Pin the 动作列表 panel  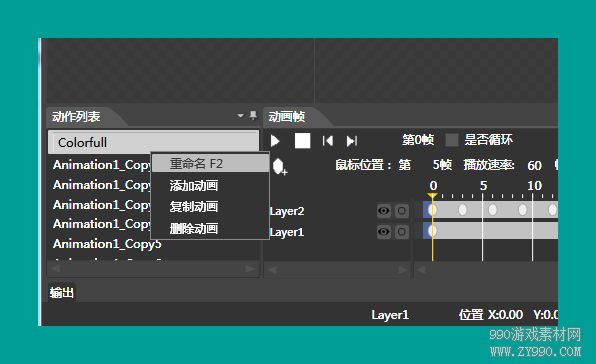point(253,115)
